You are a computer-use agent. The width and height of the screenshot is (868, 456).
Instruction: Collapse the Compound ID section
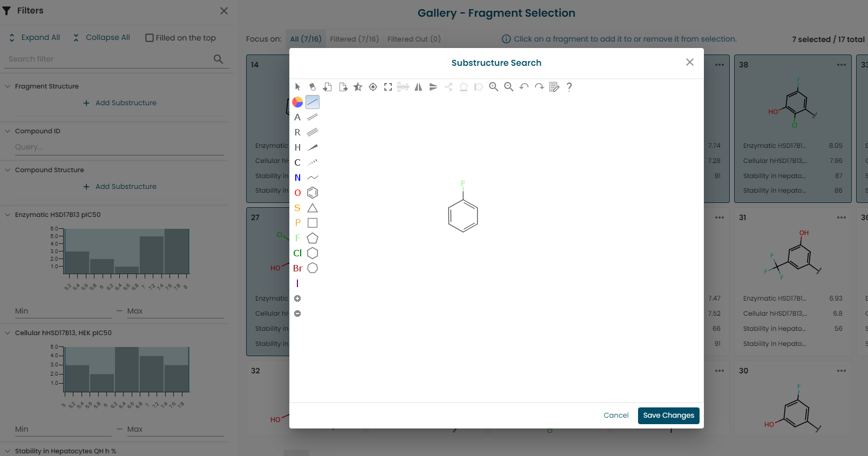8,131
